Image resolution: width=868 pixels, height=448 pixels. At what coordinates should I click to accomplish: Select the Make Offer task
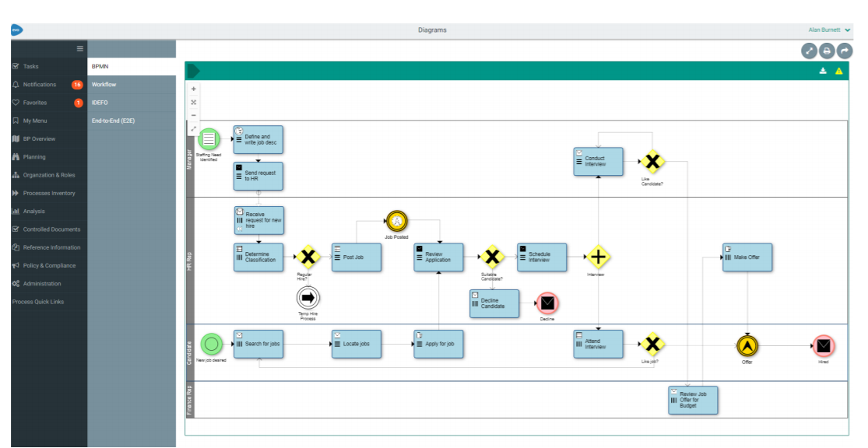[x=747, y=257]
